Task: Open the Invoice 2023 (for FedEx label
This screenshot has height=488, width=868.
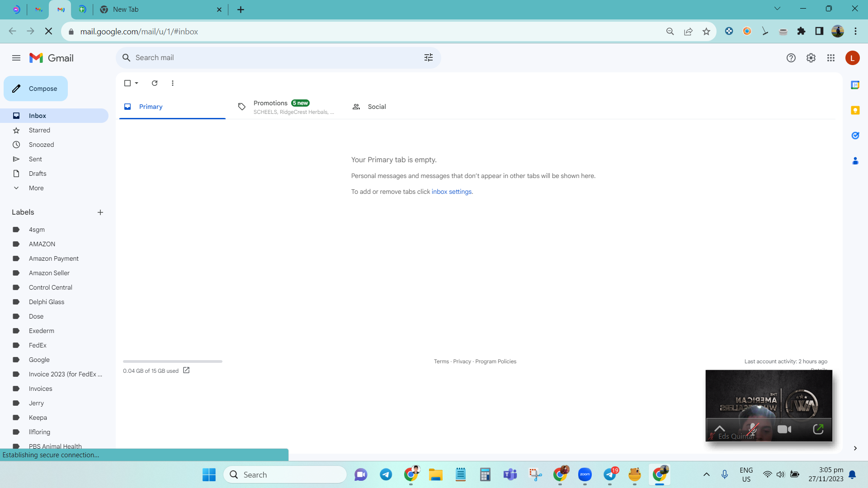Action: (x=54, y=374)
